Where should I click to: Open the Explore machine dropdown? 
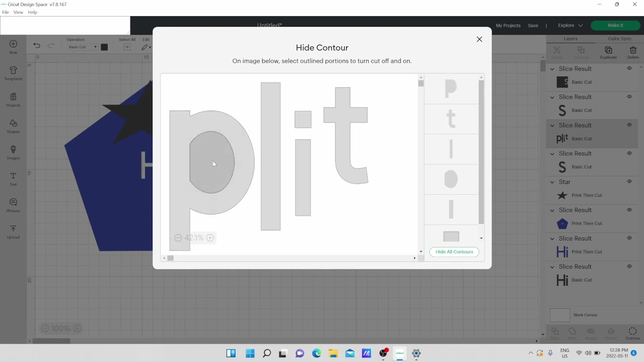tap(570, 25)
